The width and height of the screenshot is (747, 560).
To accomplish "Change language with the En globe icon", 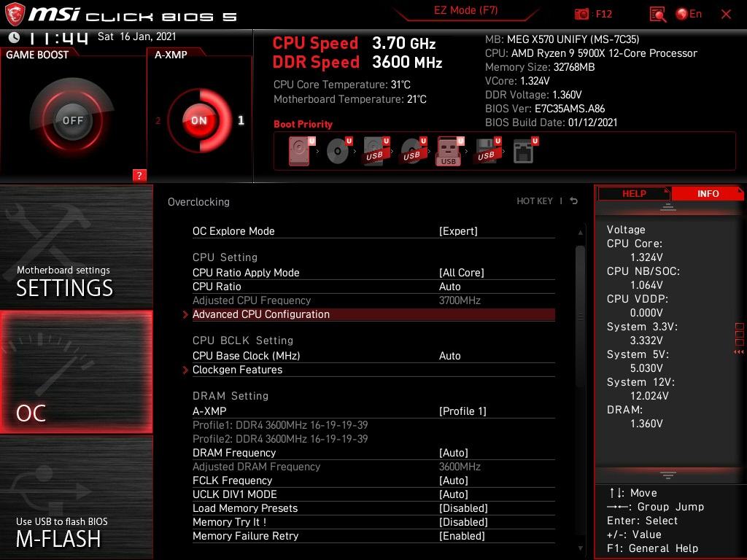I will (689, 14).
